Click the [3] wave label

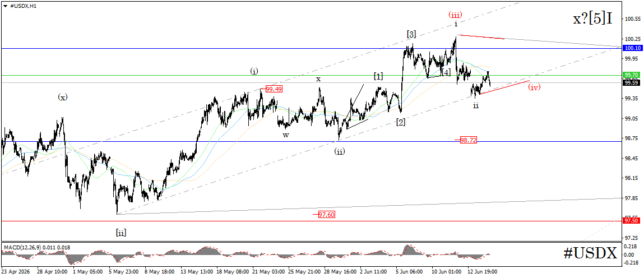click(411, 35)
